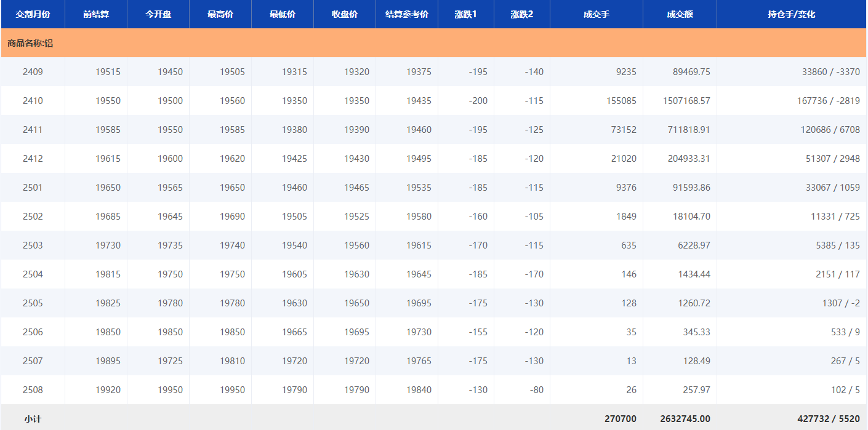Screen dimensions: 868x430
Task: Click the 2508 delivery month cell
Action: [x=33, y=390]
